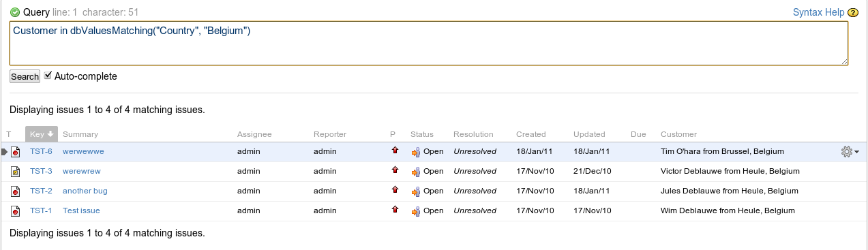Open the 'another bug' issue summary

click(85, 191)
